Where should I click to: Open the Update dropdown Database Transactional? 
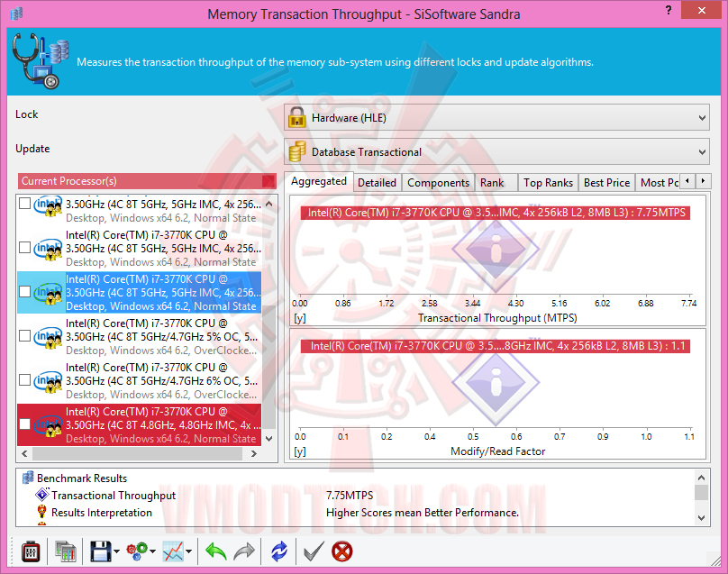(496, 151)
